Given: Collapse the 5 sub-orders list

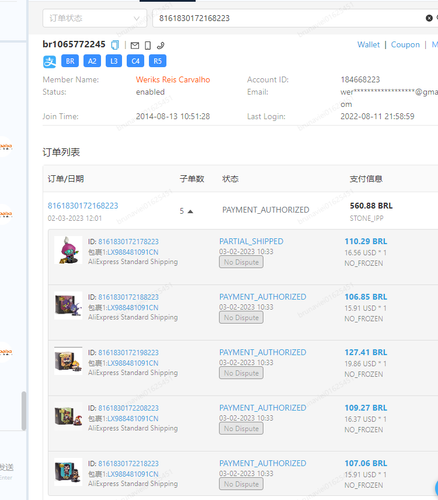Looking at the screenshot, I should tap(190, 211).
